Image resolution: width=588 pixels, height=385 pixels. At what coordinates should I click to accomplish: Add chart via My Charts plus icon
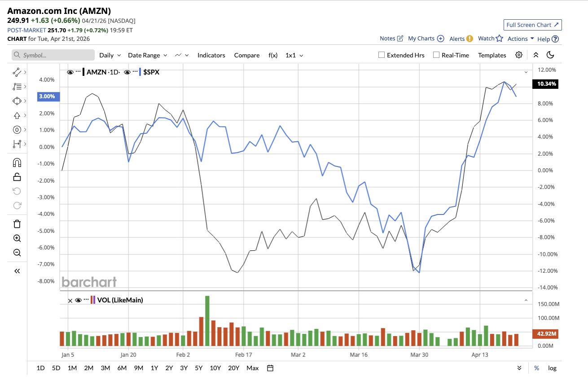[441, 39]
